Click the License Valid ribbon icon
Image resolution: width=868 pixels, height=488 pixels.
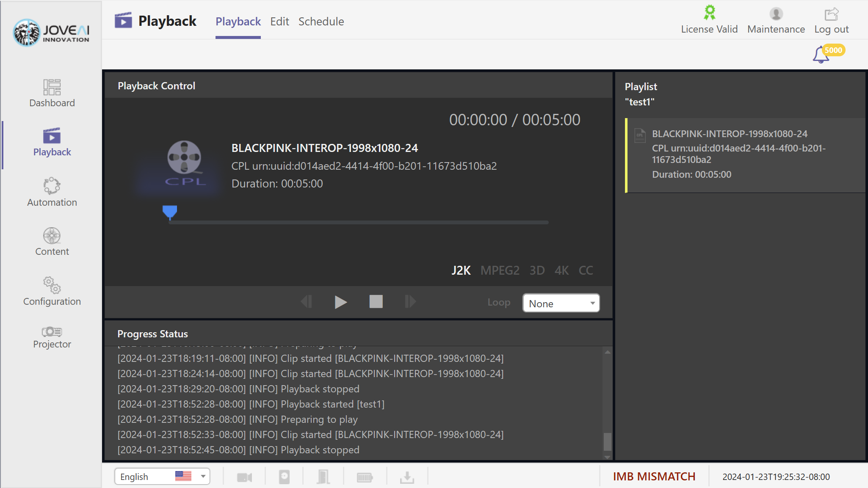click(709, 14)
